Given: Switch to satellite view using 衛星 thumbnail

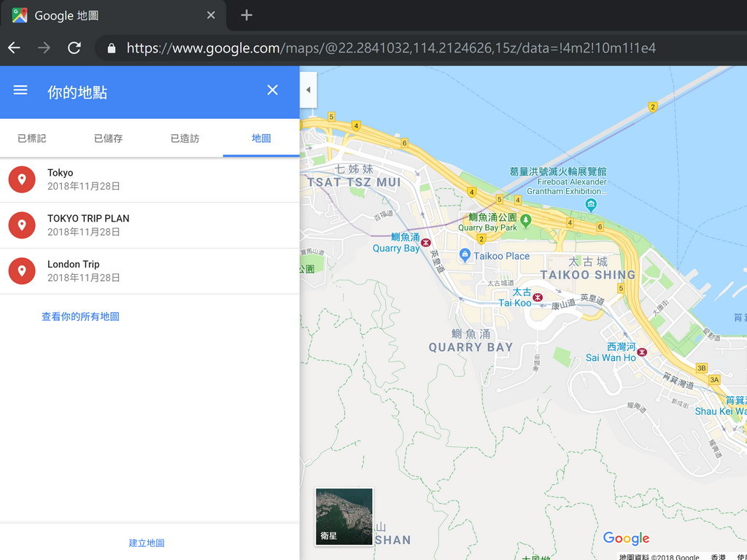Looking at the screenshot, I should tap(344, 516).
